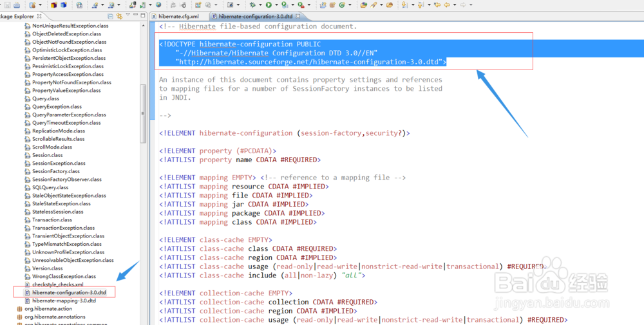Click the New Java Package icon

pyautogui.click(x=332, y=5)
